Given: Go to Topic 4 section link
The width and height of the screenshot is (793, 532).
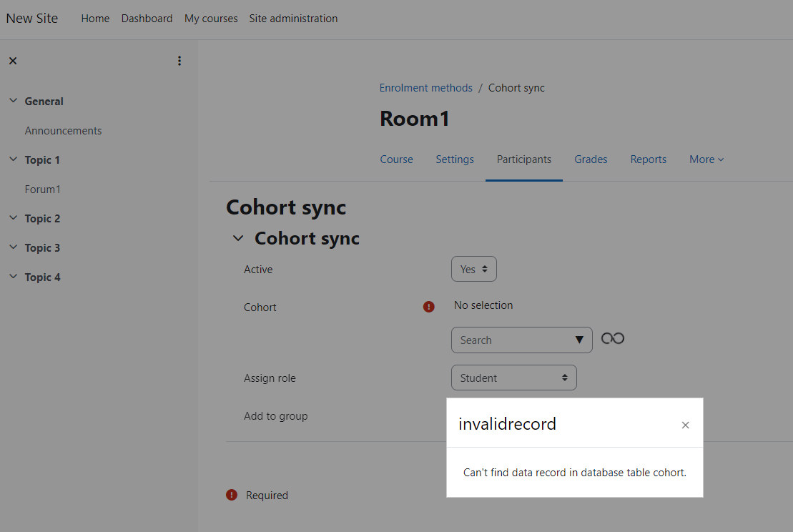Looking at the screenshot, I should (x=42, y=277).
